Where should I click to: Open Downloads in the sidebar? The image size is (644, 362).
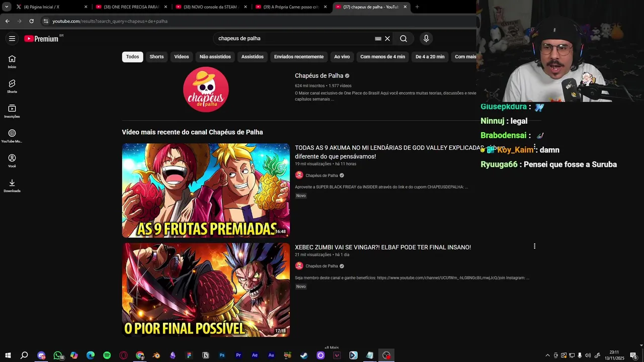pyautogui.click(x=12, y=186)
